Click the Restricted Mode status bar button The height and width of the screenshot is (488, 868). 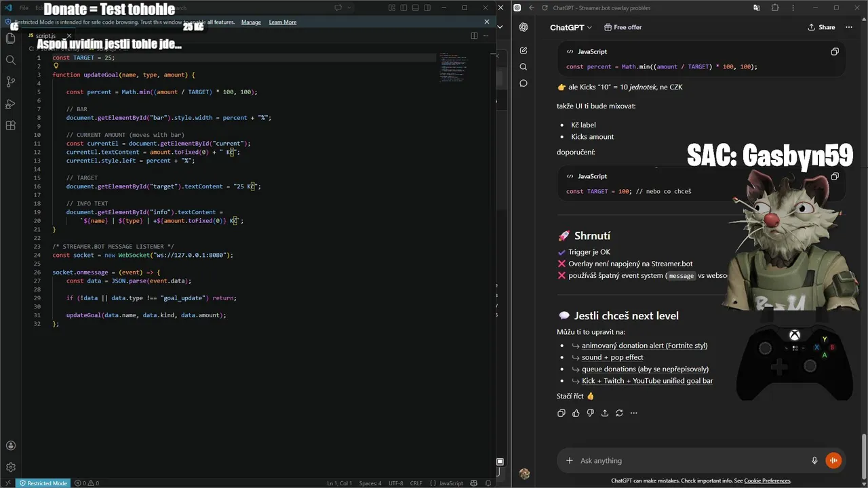click(43, 483)
